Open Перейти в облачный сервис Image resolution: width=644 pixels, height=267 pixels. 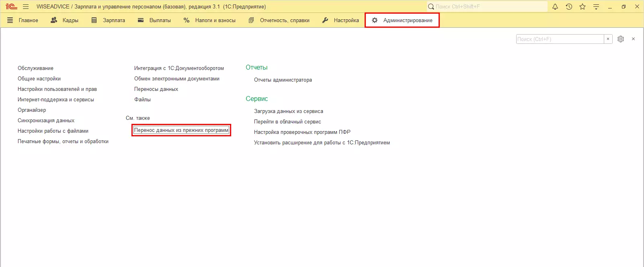(287, 122)
